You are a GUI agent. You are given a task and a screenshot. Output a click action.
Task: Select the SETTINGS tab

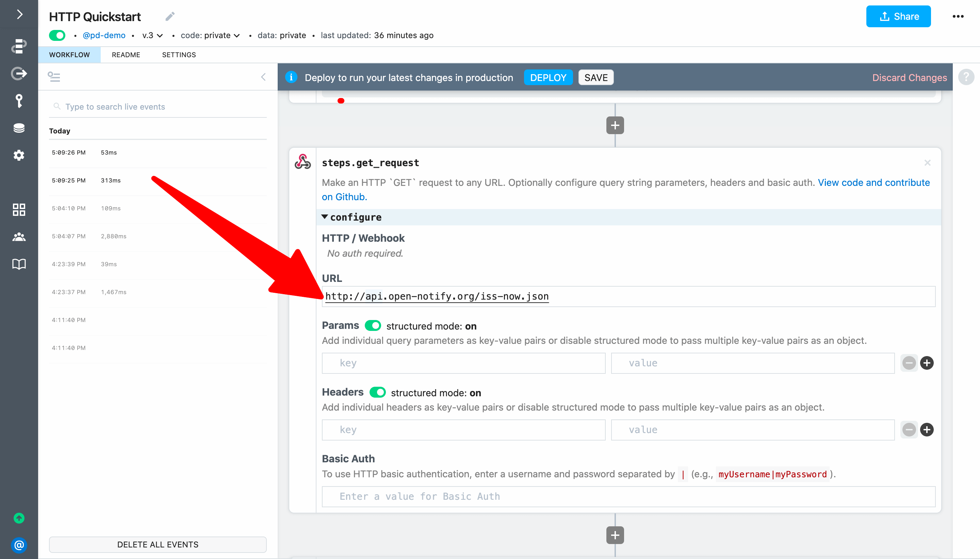click(x=179, y=54)
